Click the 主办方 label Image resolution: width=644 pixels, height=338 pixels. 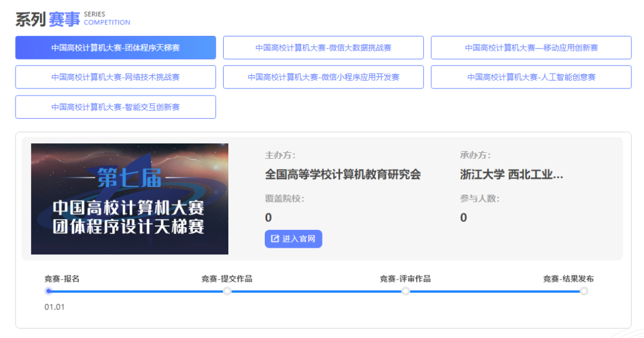point(280,155)
